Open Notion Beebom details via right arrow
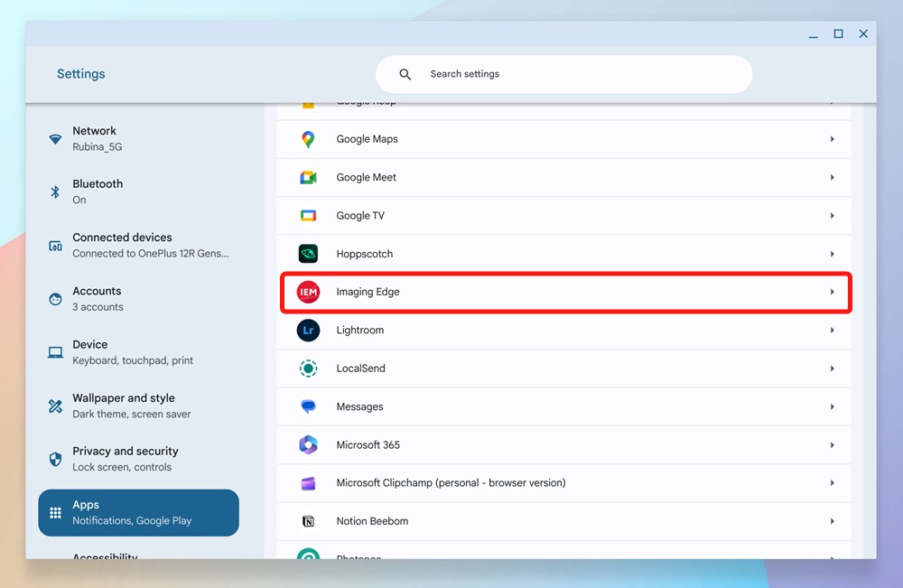This screenshot has width=903, height=588. 832,520
